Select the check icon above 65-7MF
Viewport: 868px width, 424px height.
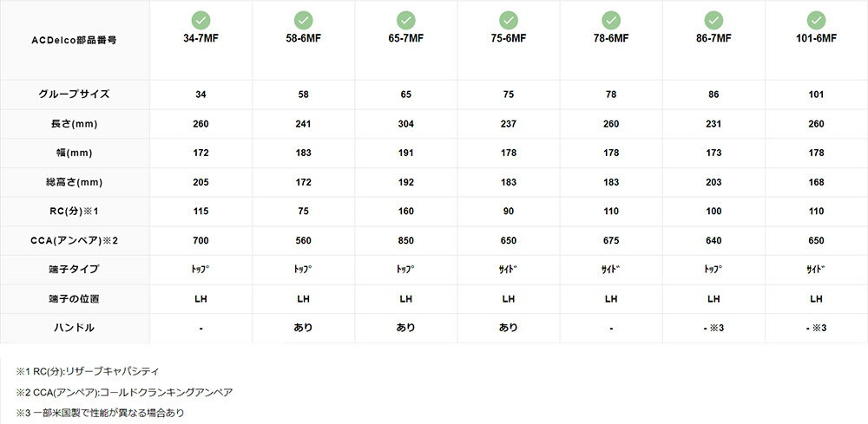click(406, 19)
